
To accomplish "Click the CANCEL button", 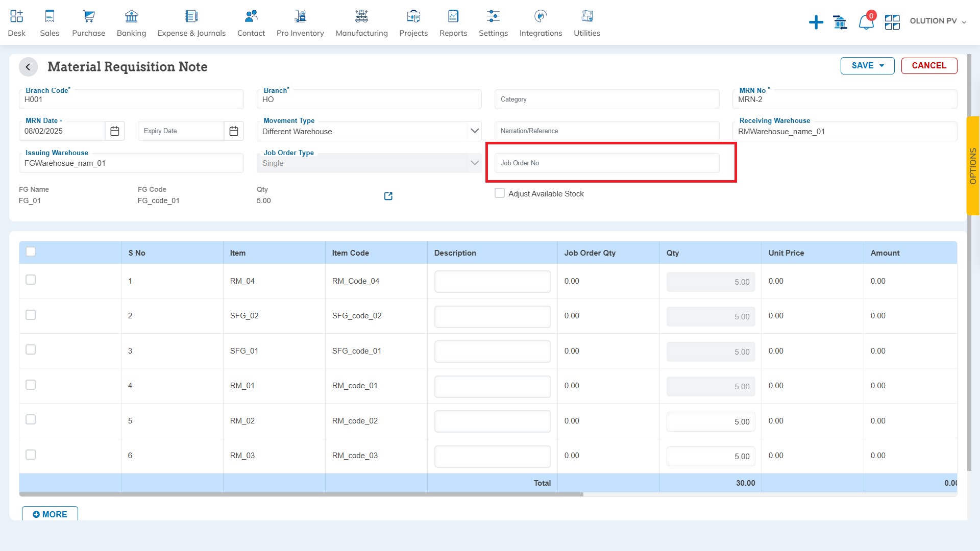I will click(x=929, y=65).
